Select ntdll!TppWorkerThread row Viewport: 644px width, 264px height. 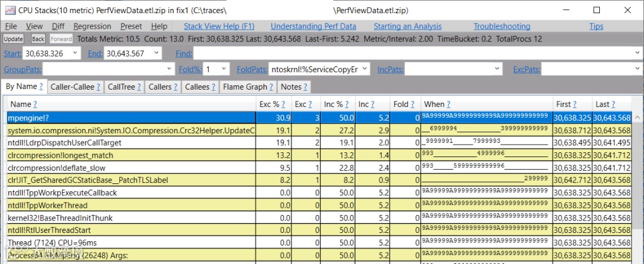point(319,205)
